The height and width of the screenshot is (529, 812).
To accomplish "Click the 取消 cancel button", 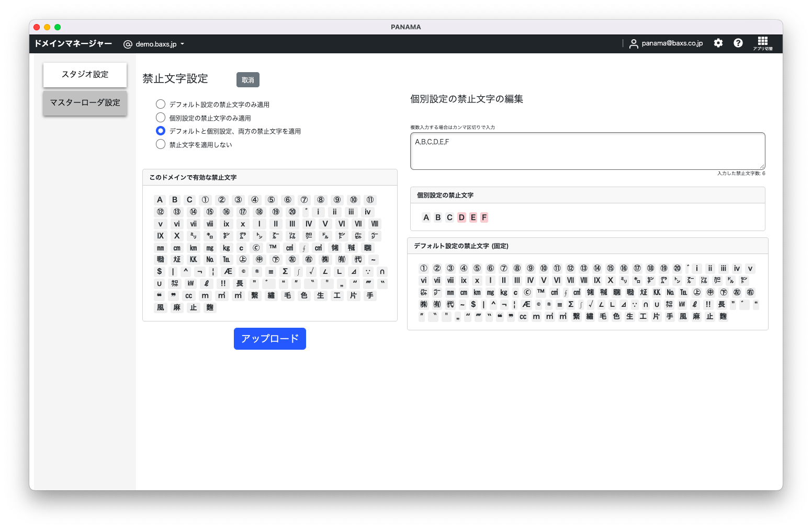I will coord(248,80).
